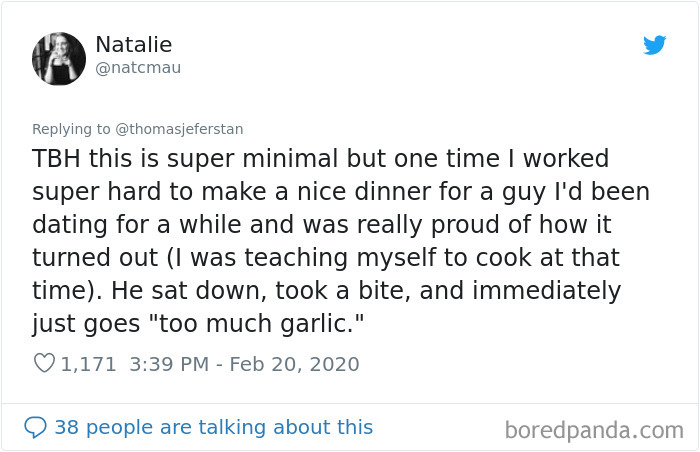This screenshot has width=700, height=452.
Task: Click the 1,171 likes count
Action: (89, 364)
